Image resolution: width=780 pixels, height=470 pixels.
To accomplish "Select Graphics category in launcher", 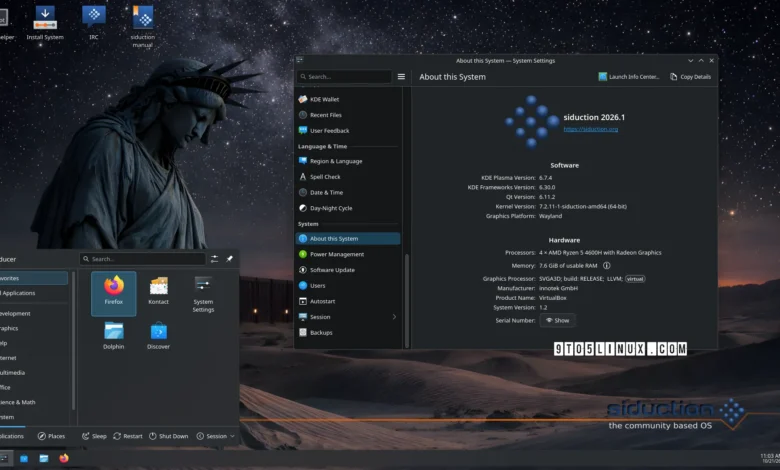I will 33,328.
